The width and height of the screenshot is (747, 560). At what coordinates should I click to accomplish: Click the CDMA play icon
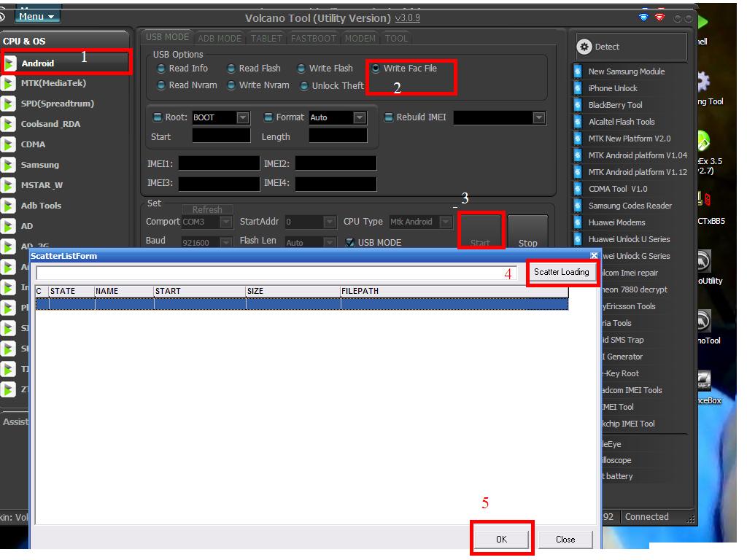8,145
